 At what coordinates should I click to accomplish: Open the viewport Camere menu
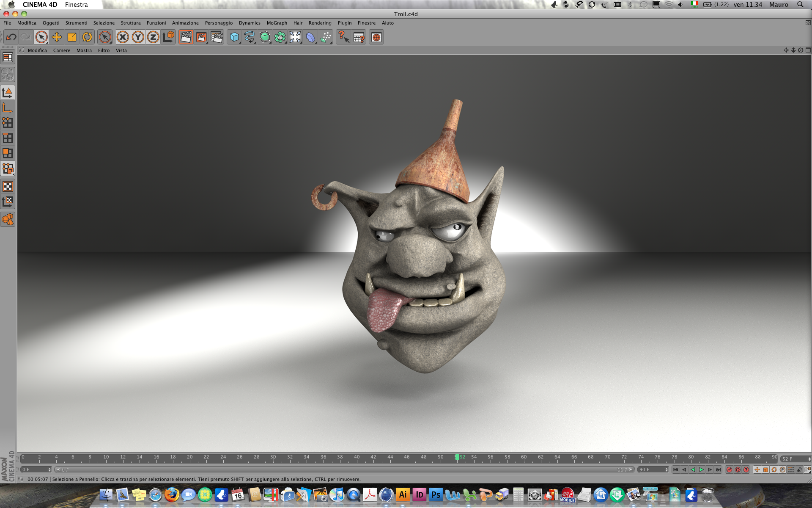coord(62,50)
